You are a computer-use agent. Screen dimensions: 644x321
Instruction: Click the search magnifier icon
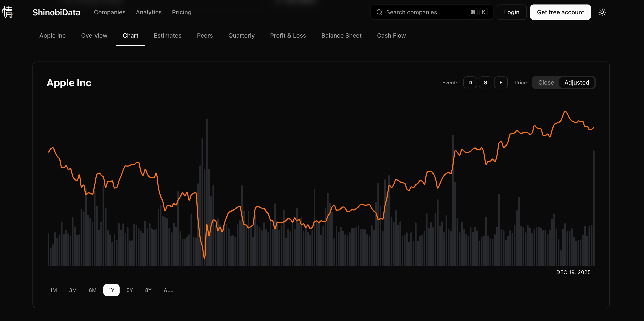pos(379,12)
